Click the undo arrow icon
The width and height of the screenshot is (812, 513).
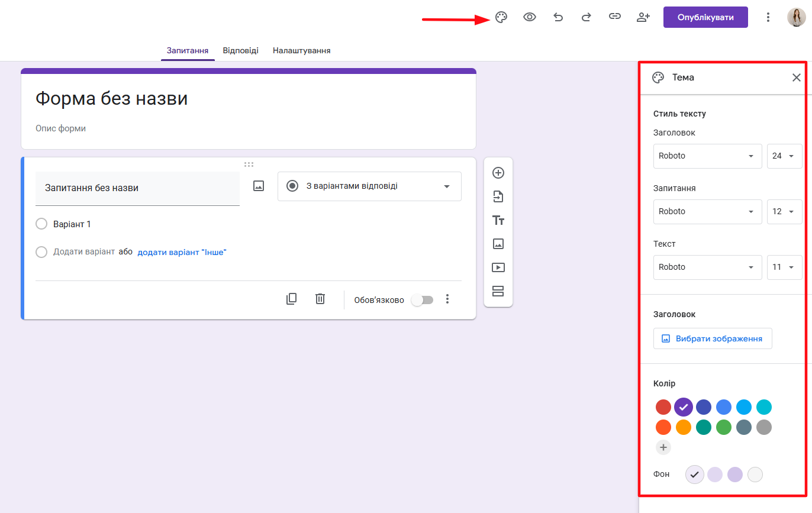[x=558, y=17]
